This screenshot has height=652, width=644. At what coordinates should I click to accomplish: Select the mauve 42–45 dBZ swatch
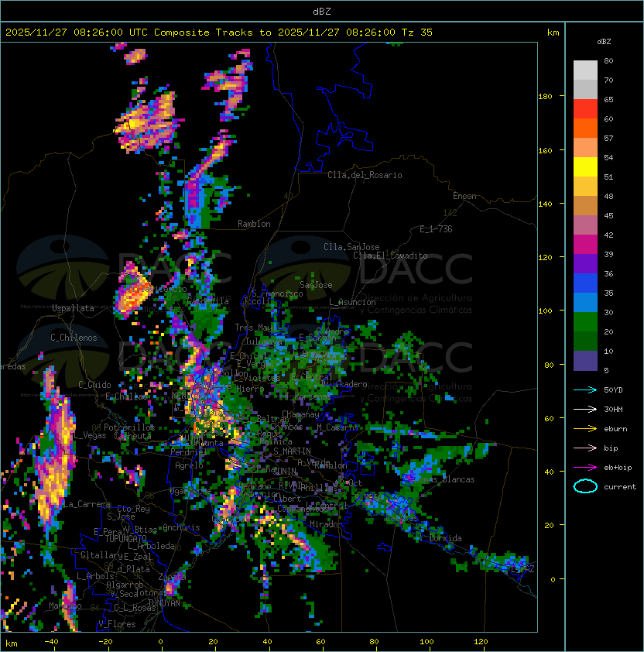pos(585,225)
